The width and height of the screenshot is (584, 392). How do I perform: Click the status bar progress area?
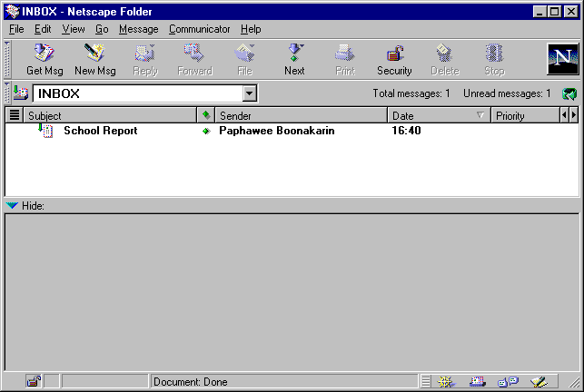coord(105,382)
